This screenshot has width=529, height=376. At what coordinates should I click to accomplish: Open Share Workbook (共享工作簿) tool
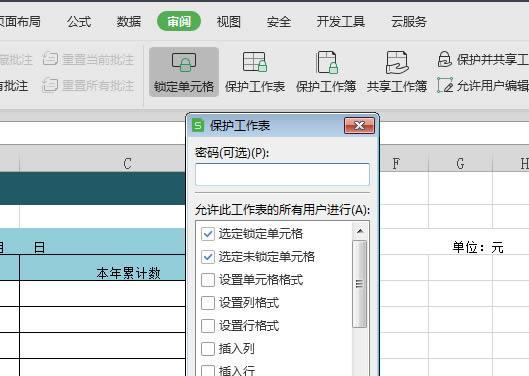pyautogui.click(x=397, y=72)
